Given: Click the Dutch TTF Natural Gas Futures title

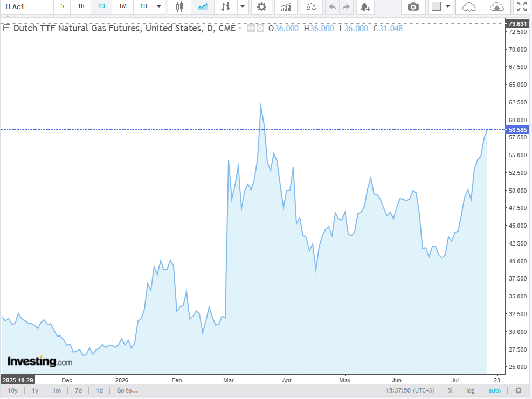Looking at the screenshot, I should [x=124, y=28].
